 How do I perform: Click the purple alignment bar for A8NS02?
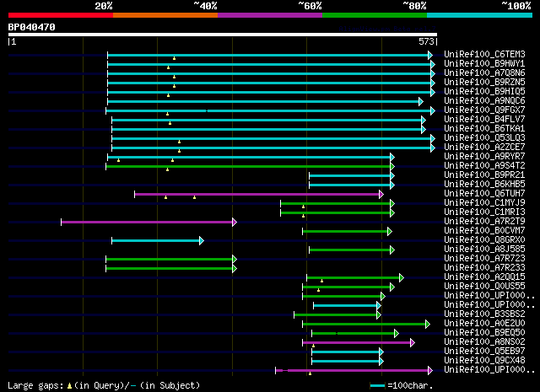pos(357,343)
